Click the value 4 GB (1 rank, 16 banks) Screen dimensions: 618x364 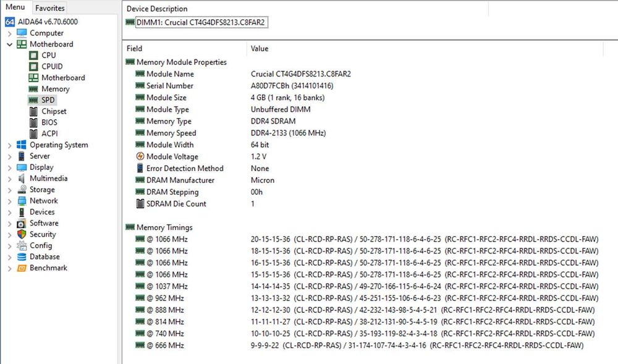(287, 97)
